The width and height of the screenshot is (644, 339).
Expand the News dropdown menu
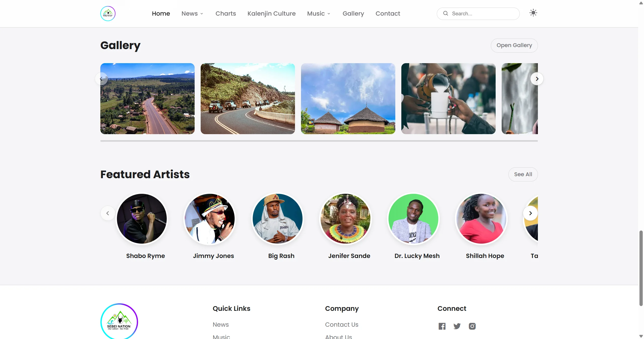pyautogui.click(x=192, y=14)
